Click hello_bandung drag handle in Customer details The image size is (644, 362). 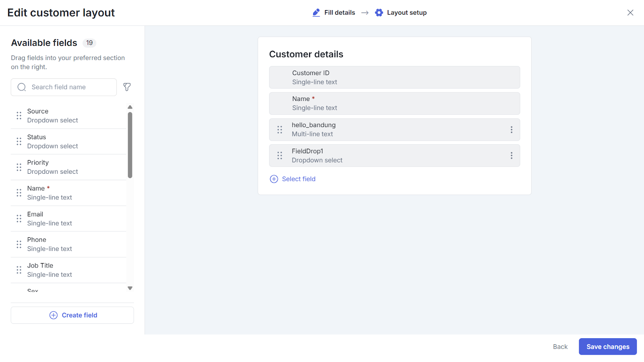(280, 130)
